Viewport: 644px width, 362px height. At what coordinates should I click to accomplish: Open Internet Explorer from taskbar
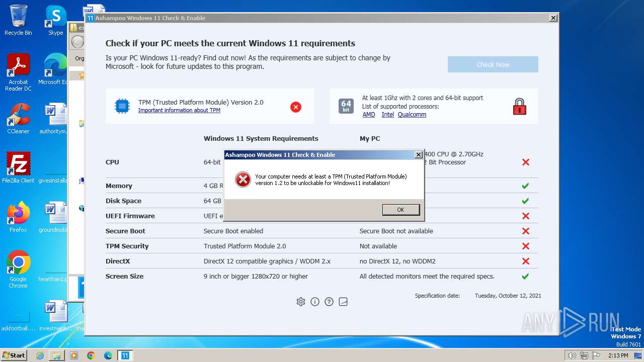[x=40, y=355]
